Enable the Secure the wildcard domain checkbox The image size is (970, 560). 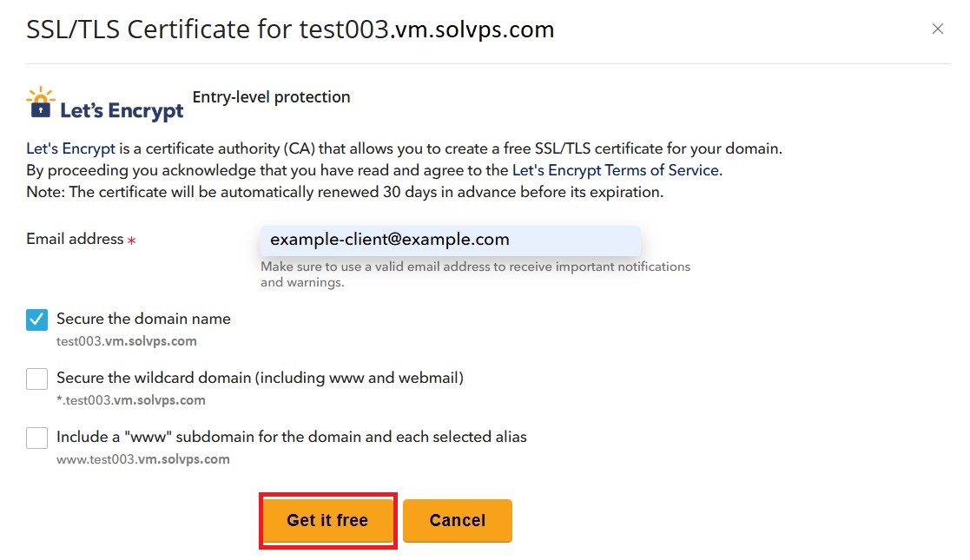[37, 379]
